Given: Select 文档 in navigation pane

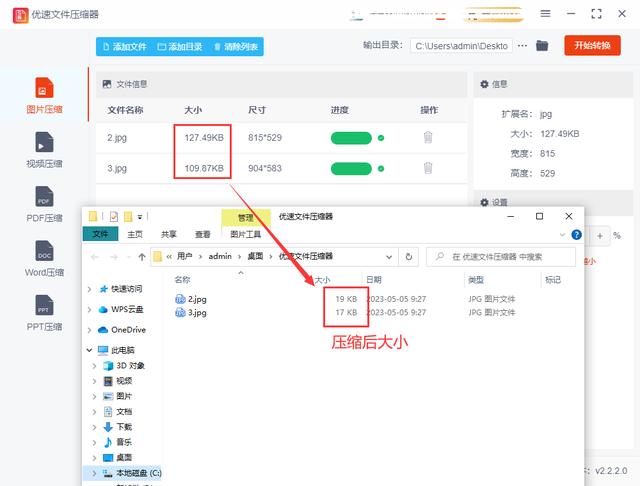Looking at the screenshot, I should coord(118,411).
